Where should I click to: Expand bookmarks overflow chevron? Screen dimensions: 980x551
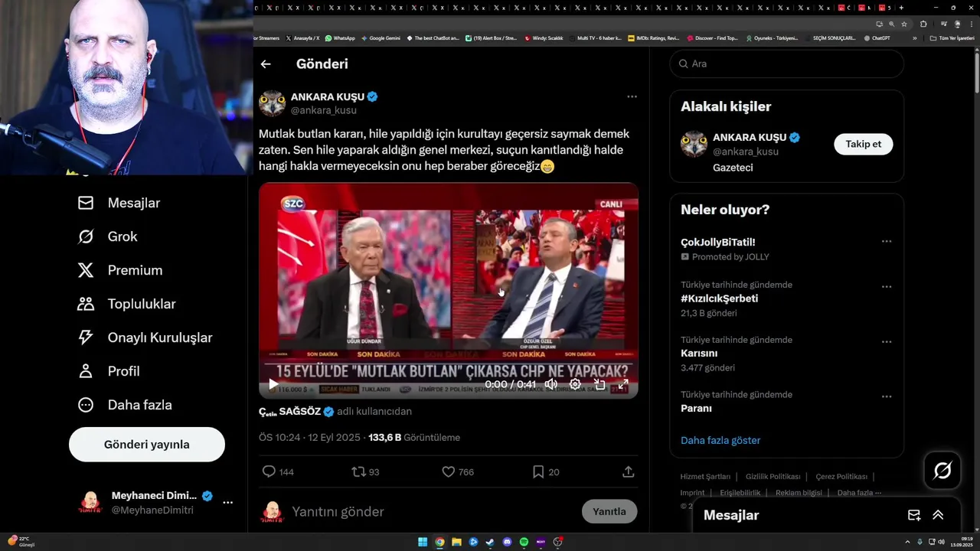[x=914, y=37]
